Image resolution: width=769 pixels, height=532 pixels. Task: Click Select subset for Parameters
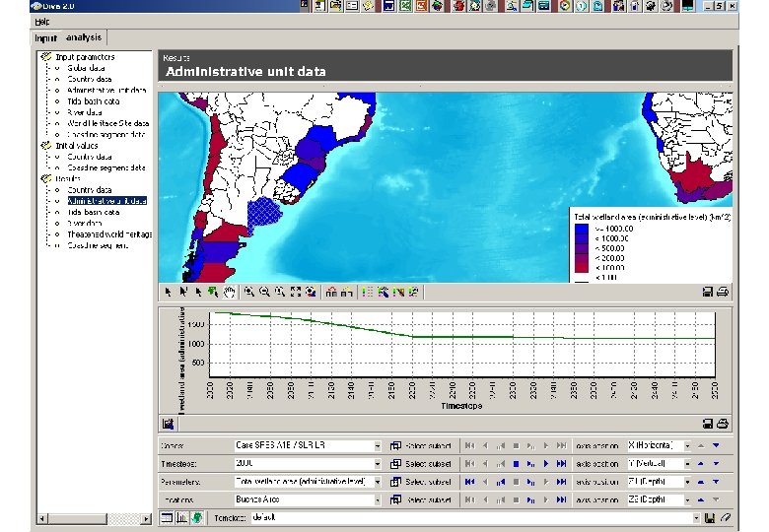(428, 482)
